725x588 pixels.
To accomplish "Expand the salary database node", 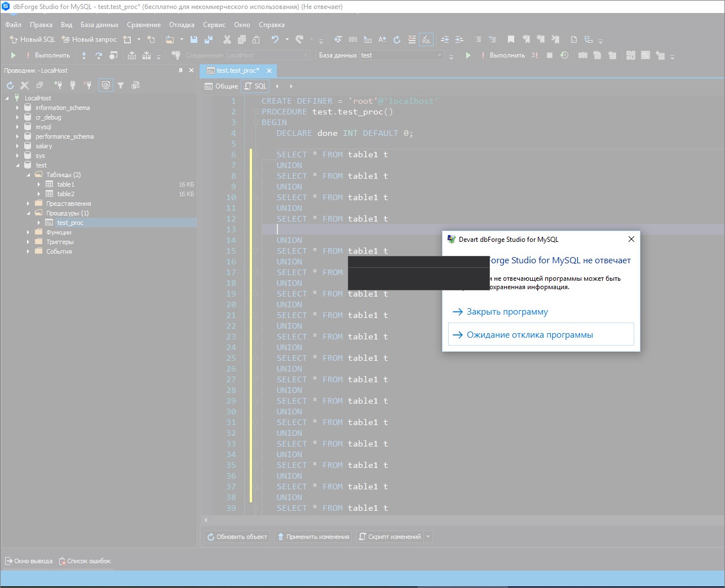I will [x=17, y=146].
